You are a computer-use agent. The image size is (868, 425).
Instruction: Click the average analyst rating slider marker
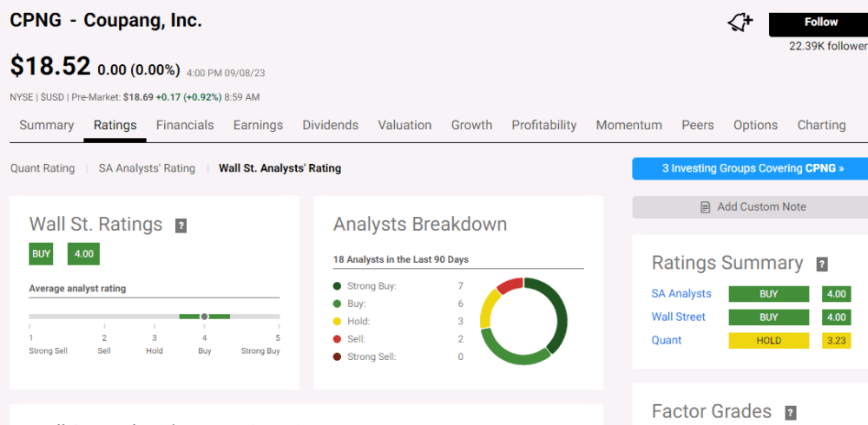click(x=204, y=317)
